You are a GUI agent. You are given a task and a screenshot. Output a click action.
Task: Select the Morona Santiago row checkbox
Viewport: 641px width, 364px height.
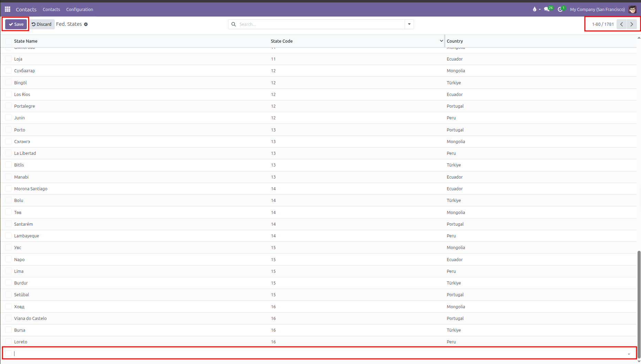pyautogui.click(x=8, y=189)
